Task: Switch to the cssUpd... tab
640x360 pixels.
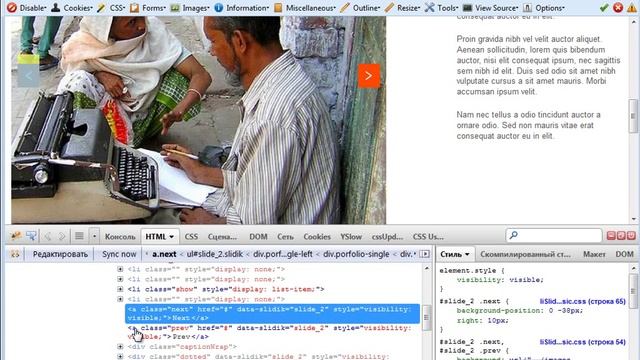Action: [387, 237]
